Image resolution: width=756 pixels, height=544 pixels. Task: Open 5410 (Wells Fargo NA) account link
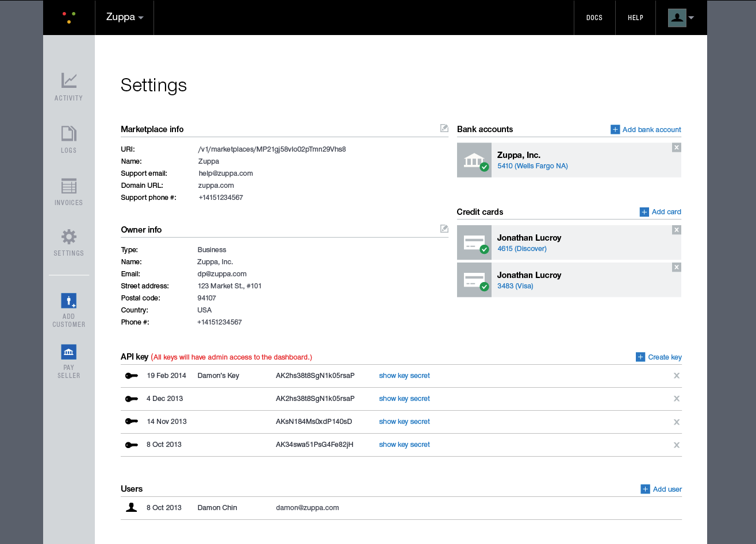pyautogui.click(x=532, y=166)
